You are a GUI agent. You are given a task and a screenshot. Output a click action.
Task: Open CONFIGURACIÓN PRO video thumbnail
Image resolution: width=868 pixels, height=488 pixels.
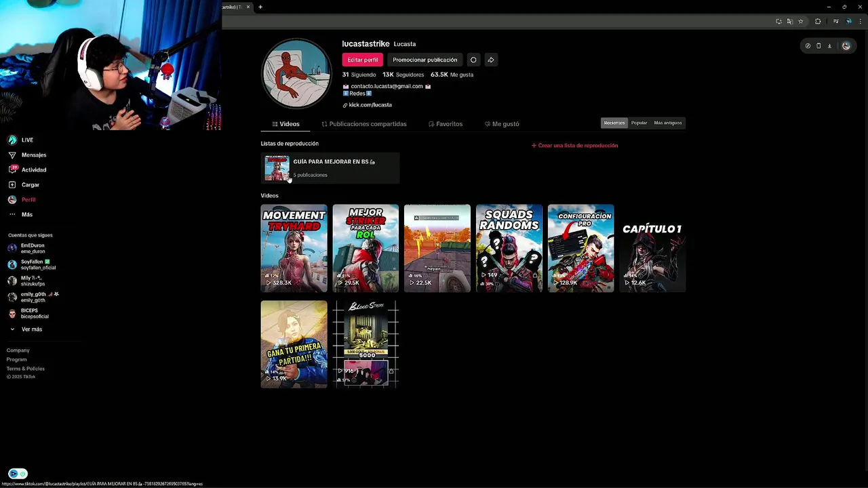pos(581,248)
